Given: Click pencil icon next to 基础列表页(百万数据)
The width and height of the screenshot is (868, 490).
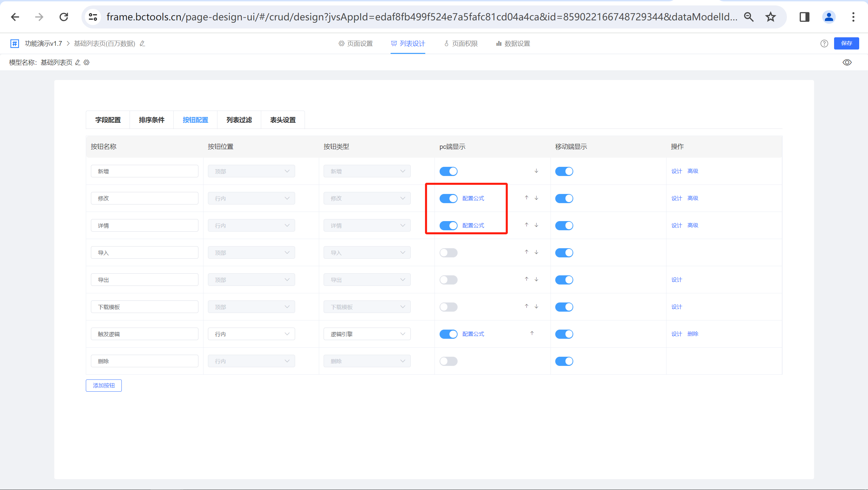Looking at the screenshot, I should click(142, 43).
